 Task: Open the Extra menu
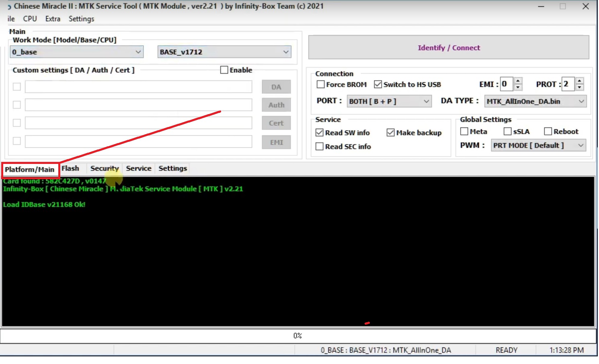[x=53, y=19]
